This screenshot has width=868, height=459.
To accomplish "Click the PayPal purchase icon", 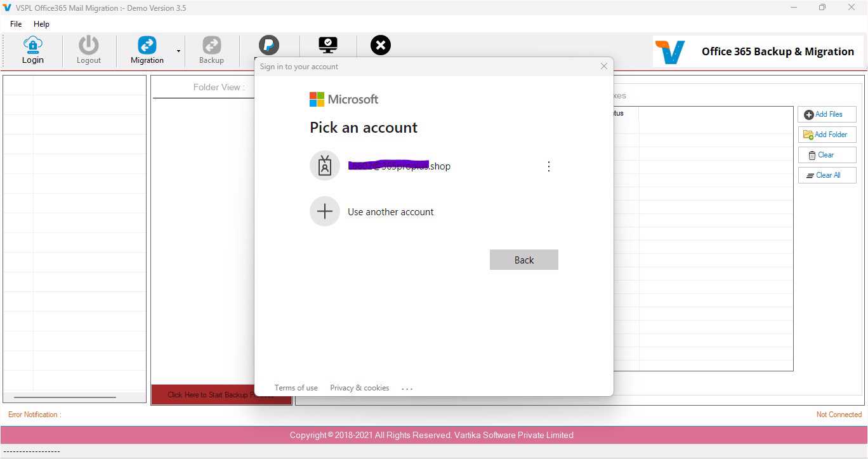I will 269,45.
